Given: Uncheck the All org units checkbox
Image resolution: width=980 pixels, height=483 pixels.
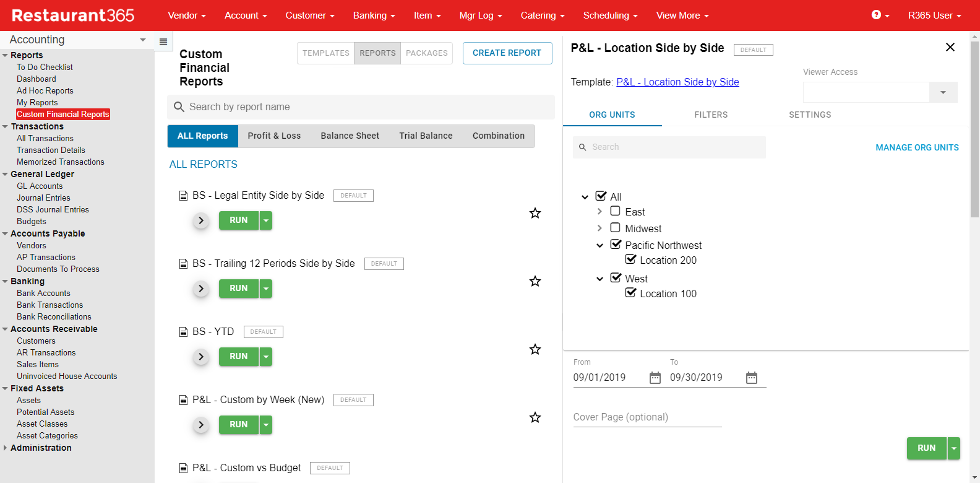Looking at the screenshot, I should (x=601, y=196).
